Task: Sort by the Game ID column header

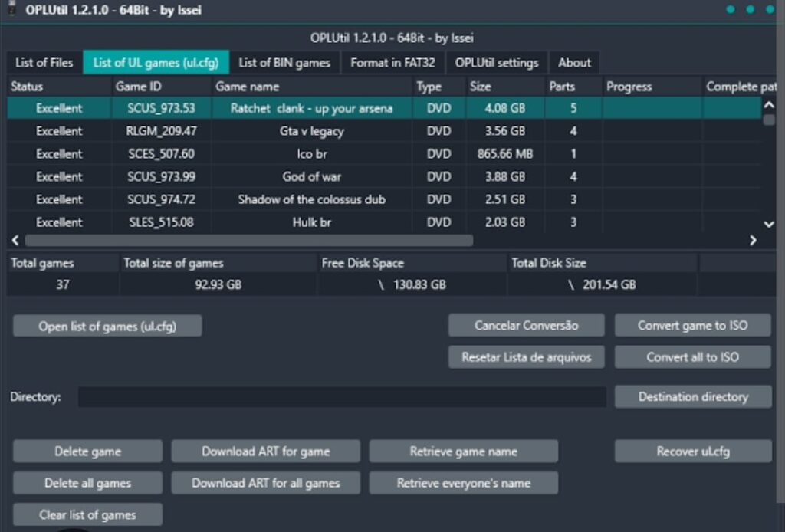Action: click(162, 87)
